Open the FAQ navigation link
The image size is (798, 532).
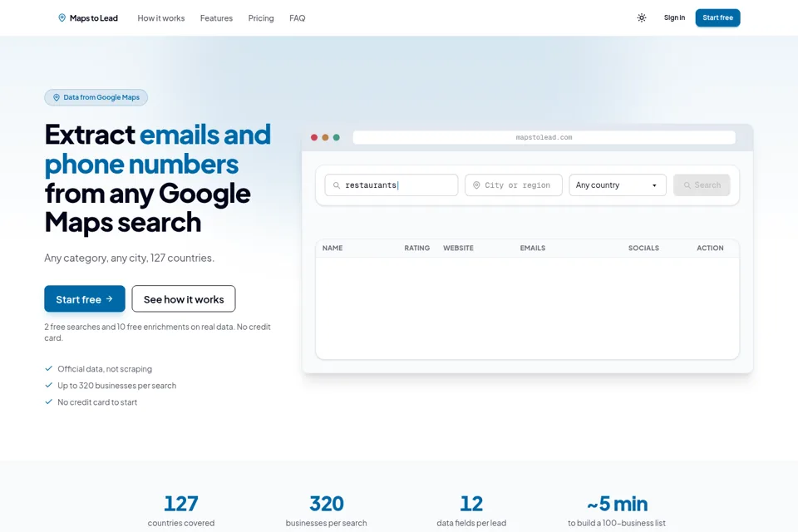point(298,17)
